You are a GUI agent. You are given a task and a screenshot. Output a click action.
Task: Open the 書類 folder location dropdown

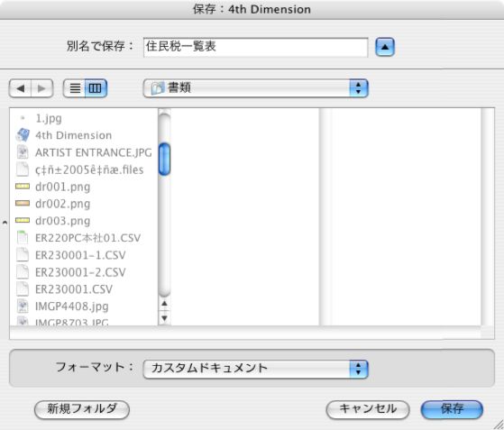click(255, 88)
